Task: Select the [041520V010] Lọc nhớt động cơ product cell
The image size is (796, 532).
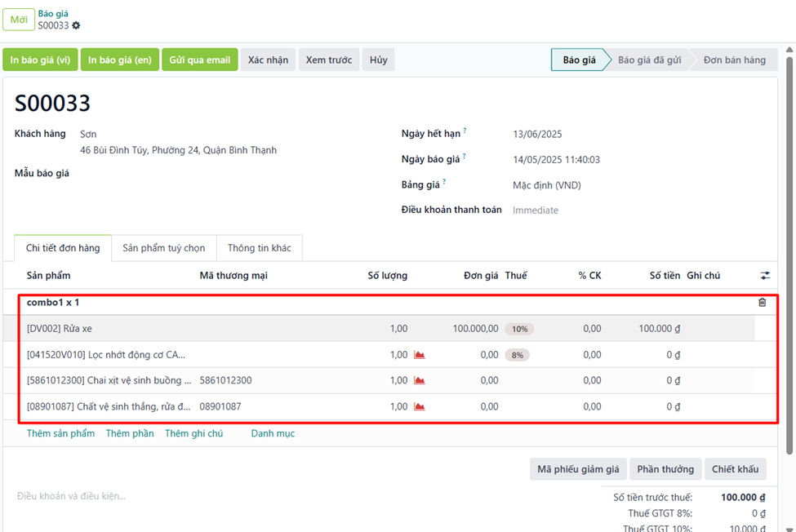Action: 106,354
